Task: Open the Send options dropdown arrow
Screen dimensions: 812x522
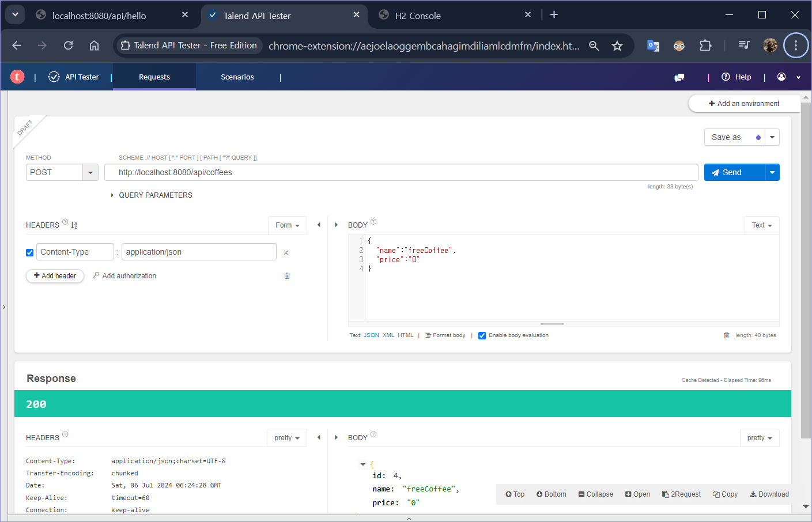Action: coord(772,172)
